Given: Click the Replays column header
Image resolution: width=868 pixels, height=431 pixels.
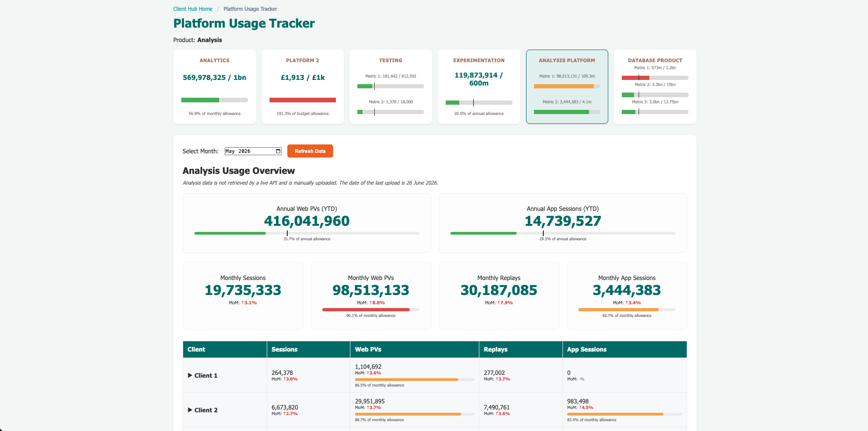Looking at the screenshot, I should 521,349.
